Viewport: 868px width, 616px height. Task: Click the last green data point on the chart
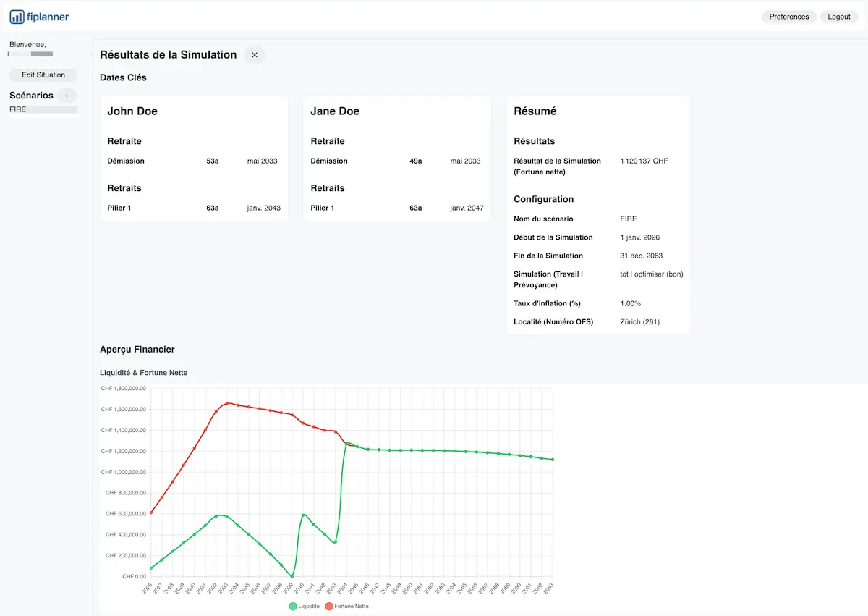pyautogui.click(x=552, y=459)
